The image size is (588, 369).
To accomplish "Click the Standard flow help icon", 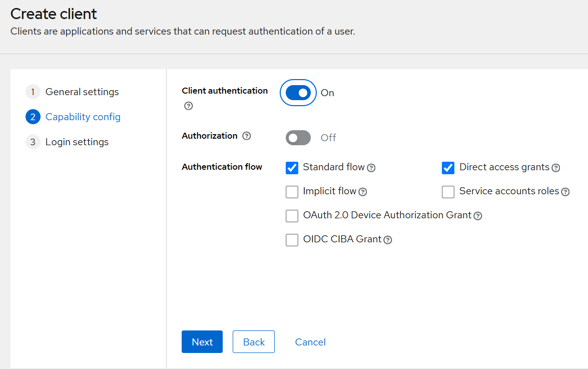I will pos(371,168).
